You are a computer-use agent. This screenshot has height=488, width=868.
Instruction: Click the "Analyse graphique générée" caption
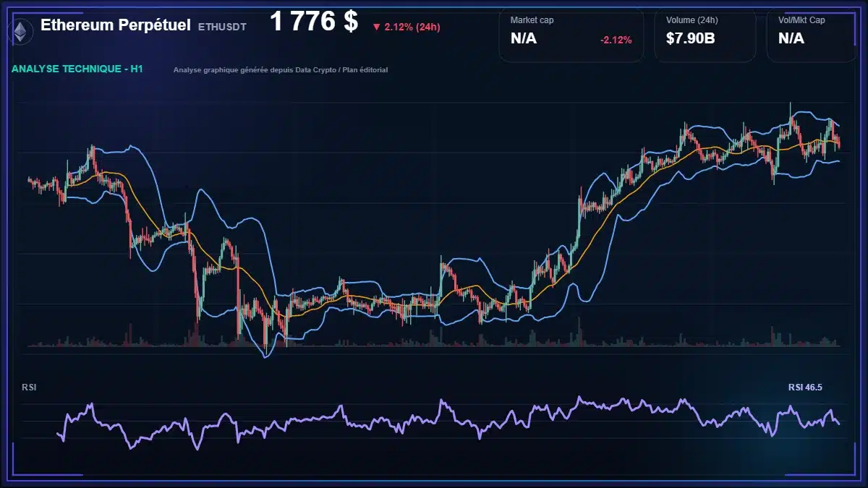click(281, 70)
